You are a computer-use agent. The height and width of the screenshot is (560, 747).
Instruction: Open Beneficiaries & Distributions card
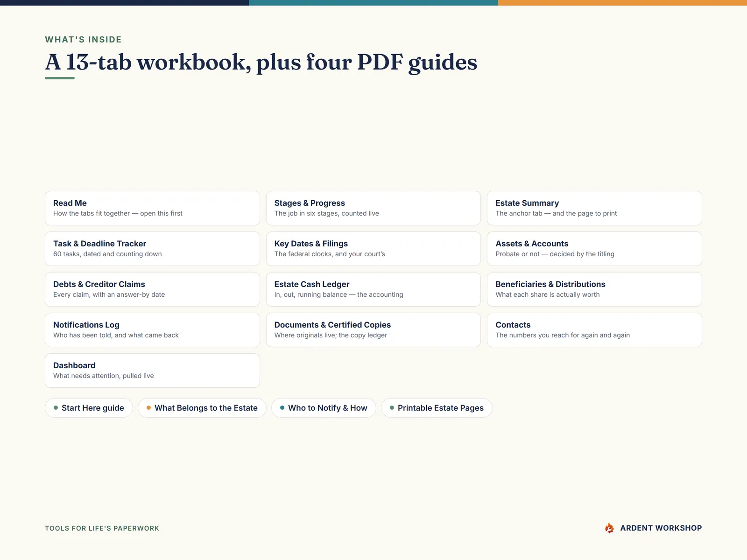(594, 289)
